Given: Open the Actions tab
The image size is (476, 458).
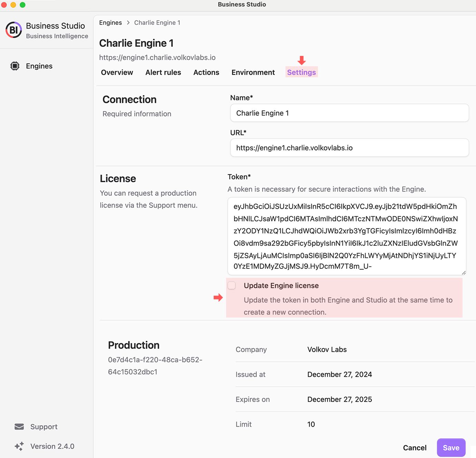Looking at the screenshot, I should [206, 72].
